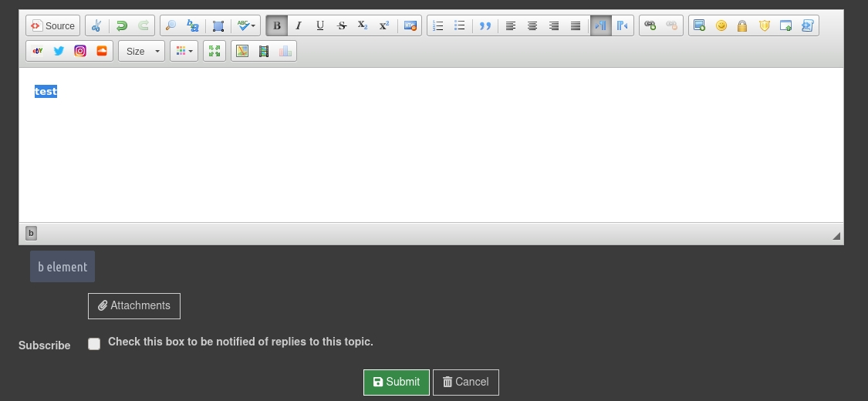The height and width of the screenshot is (401, 868).
Task: Insert a smiley emoticon
Action: pos(721,25)
